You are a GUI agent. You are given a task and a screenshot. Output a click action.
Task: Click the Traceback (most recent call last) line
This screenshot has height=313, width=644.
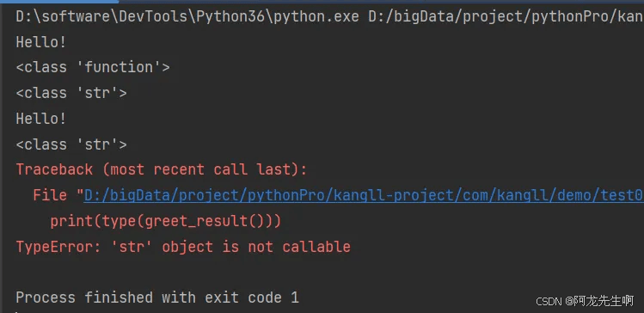coord(162,169)
